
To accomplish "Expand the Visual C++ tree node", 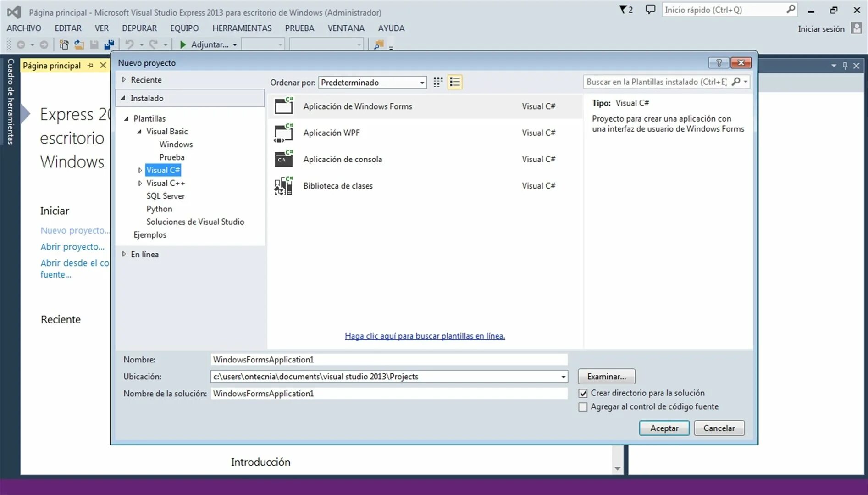I will click(140, 183).
